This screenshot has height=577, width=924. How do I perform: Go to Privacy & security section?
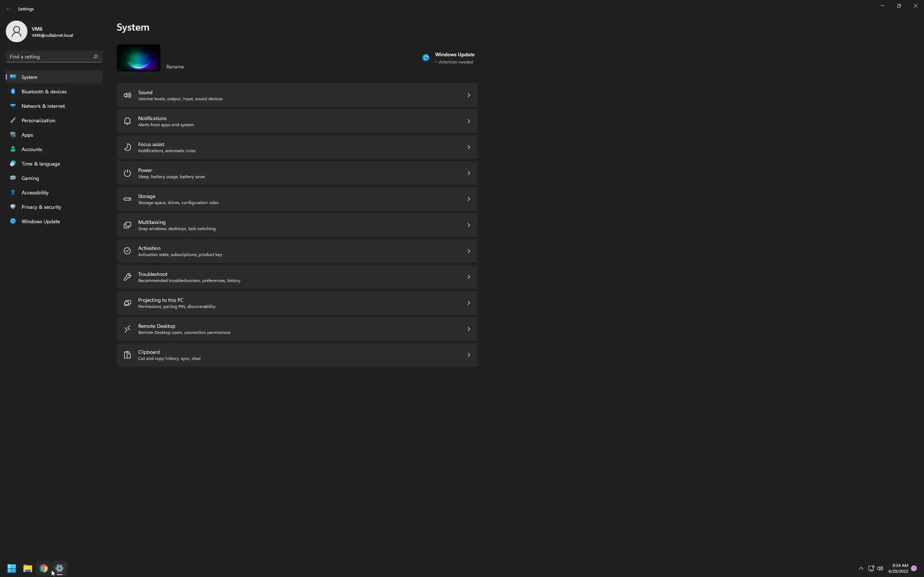41,207
